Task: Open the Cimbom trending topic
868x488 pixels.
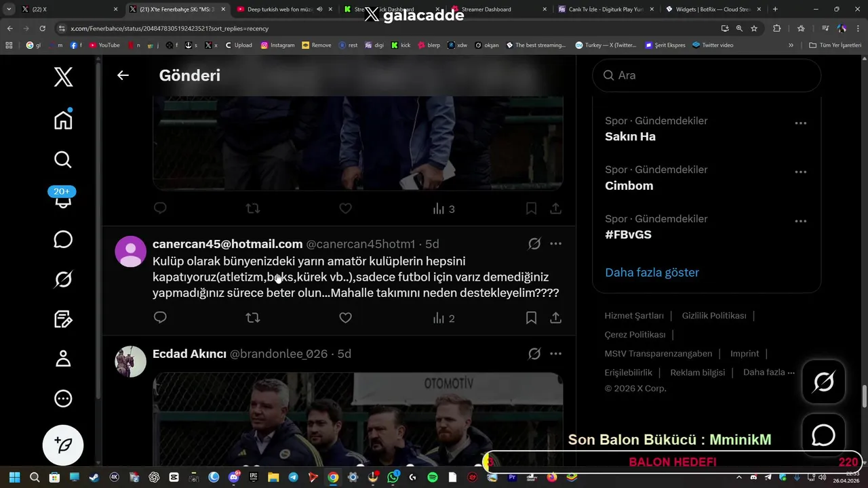Action: [x=629, y=186]
